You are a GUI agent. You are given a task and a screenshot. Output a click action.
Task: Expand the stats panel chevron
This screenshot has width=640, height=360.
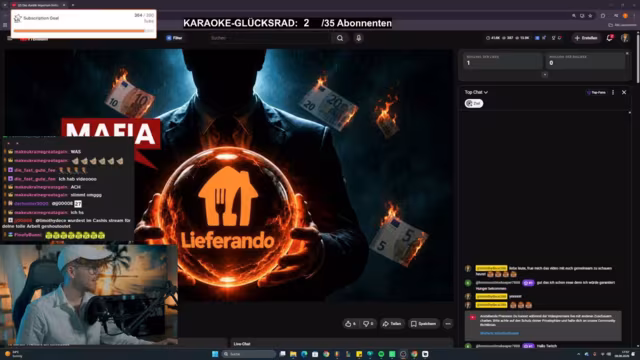point(544,75)
